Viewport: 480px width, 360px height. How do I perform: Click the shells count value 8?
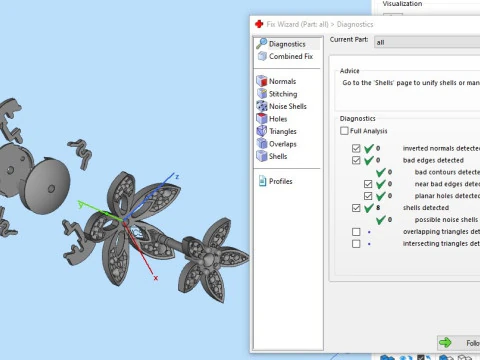point(378,208)
